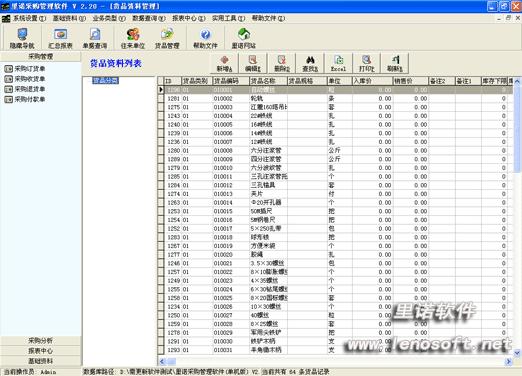The image size is (522, 376).
Task: Expand the 报表中心 navigation section
Action: point(41,351)
